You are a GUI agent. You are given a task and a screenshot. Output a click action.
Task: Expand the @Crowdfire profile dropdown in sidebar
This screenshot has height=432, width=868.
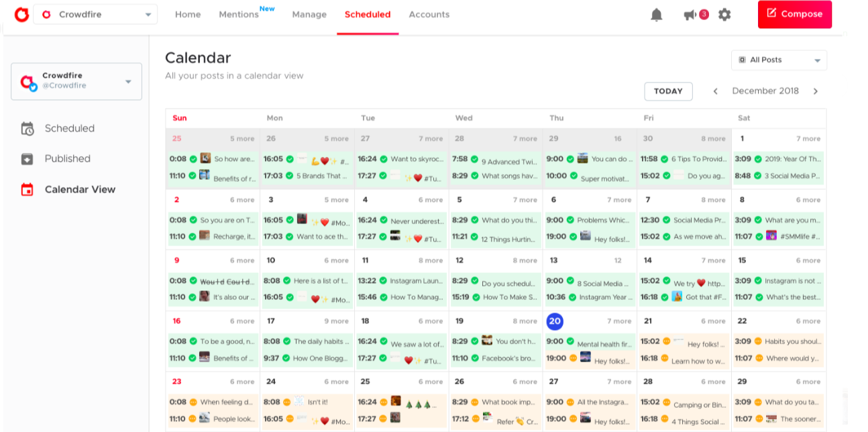click(x=128, y=82)
